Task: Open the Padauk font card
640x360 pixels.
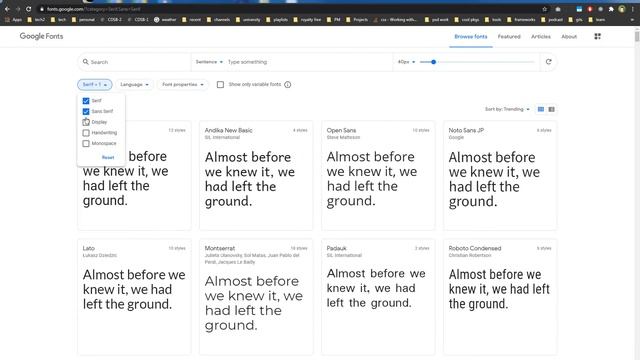Action: 378,297
